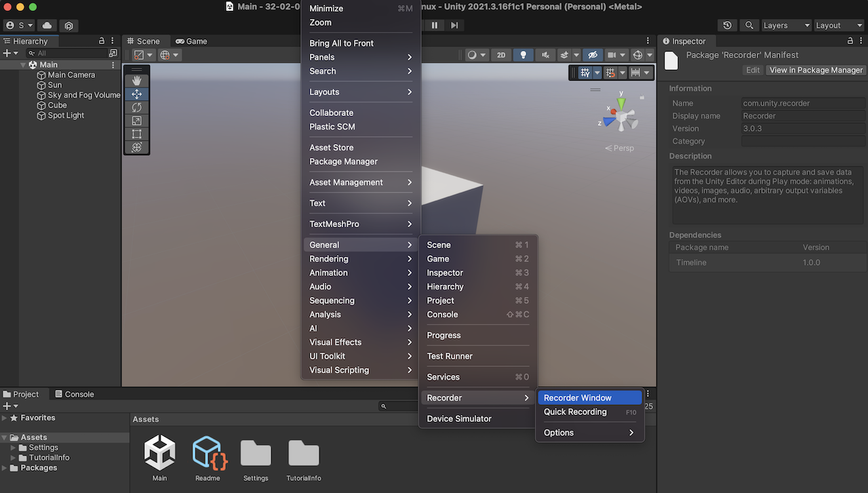Collapse the Main scene in Hierarchy
The width and height of the screenshot is (868, 493).
(23, 65)
